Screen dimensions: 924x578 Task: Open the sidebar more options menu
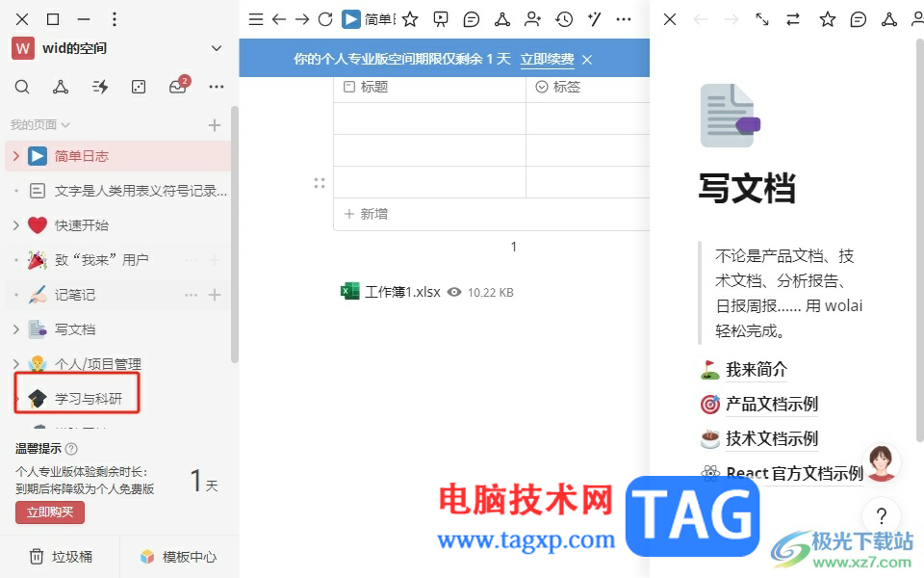[x=217, y=87]
